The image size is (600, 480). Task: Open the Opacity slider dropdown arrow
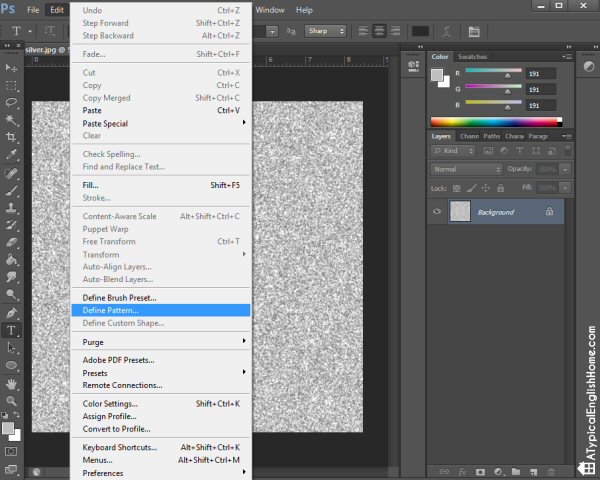pyautogui.click(x=565, y=169)
